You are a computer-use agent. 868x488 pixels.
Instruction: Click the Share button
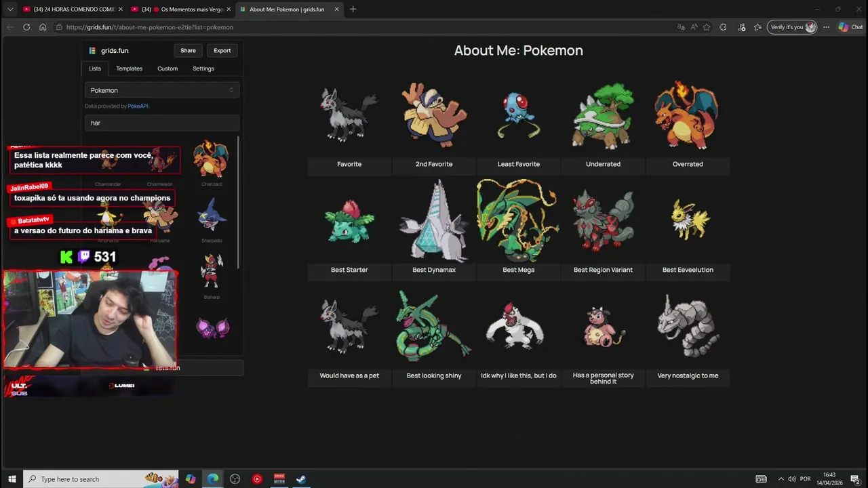point(188,51)
